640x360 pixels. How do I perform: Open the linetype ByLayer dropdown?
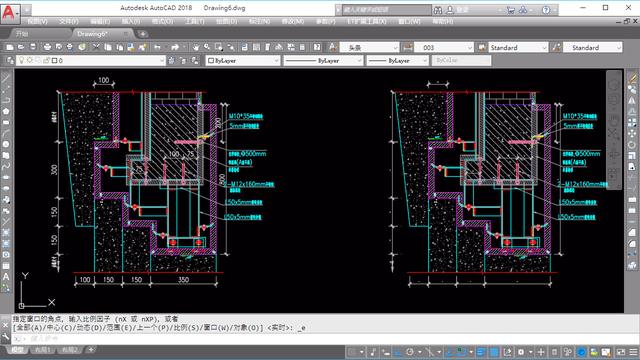pyautogui.click(x=323, y=60)
